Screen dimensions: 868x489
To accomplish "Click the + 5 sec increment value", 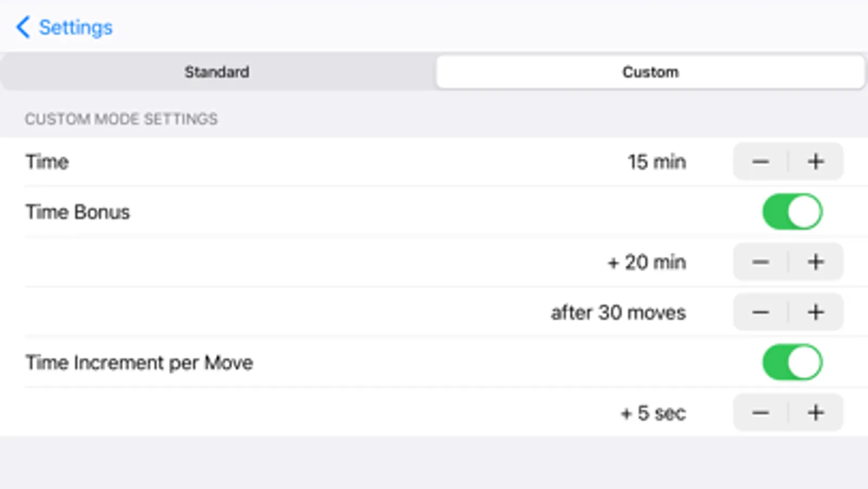I will point(653,413).
